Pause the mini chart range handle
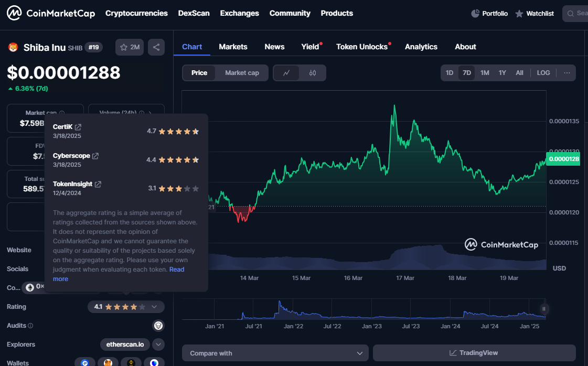Screen dimensions: 588x366 coord(544,309)
